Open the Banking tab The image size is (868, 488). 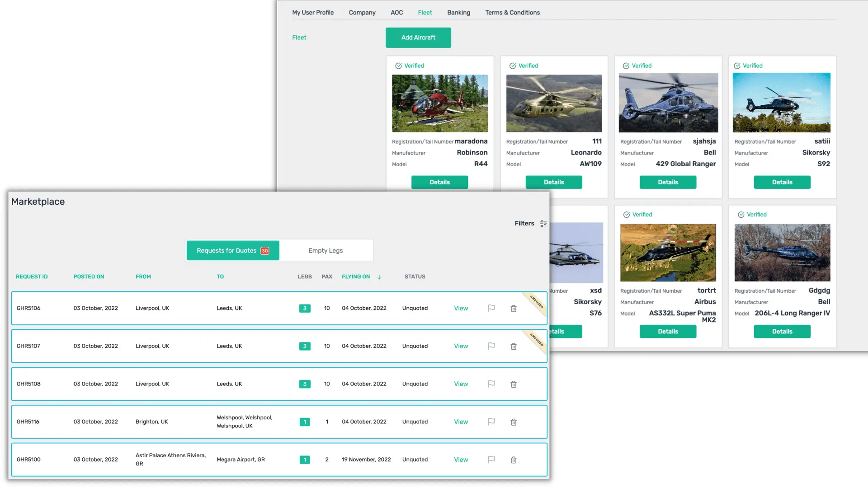pyautogui.click(x=458, y=13)
